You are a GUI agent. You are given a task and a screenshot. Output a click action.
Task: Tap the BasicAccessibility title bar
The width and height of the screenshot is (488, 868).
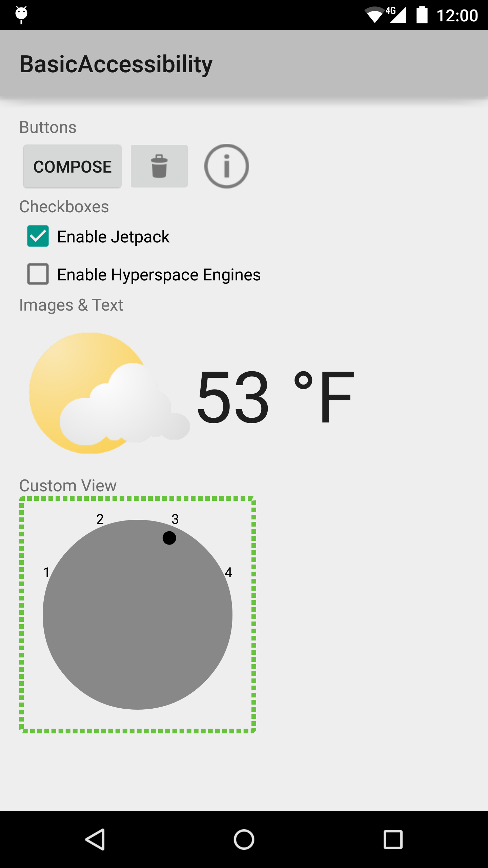click(x=116, y=64)
